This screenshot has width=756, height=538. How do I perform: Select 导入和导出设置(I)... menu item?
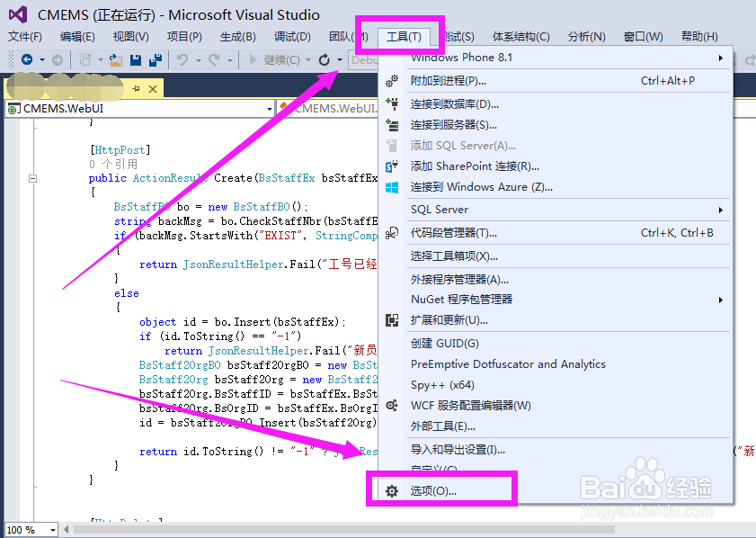click(556, 450)
